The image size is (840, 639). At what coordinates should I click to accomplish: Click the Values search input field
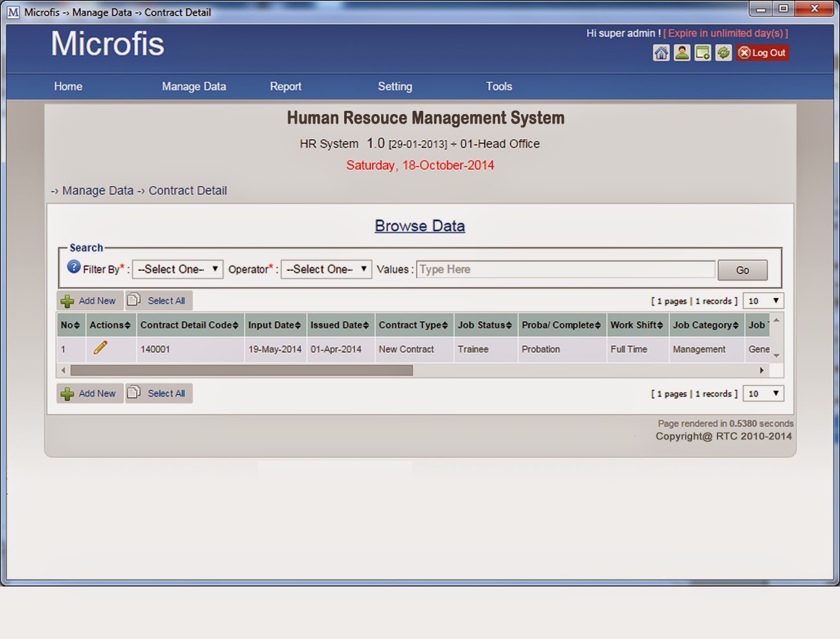[564, 269]
